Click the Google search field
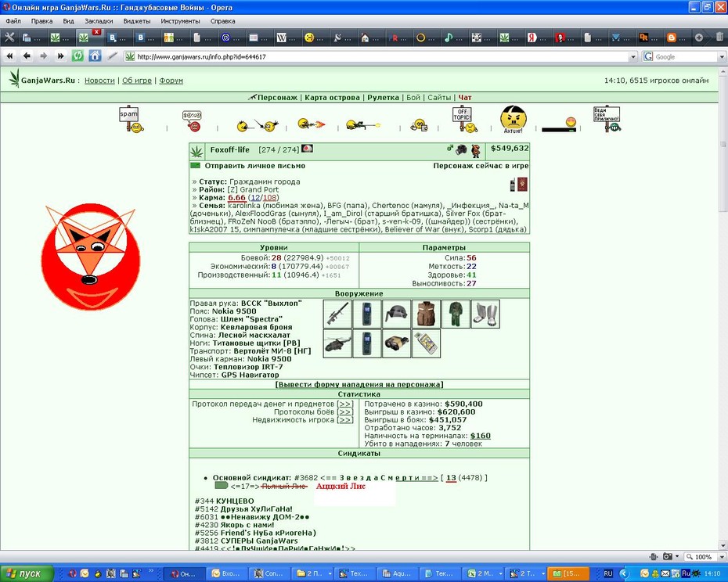Image resolution: width=728 pixels, height=582 pixels. point(686,56)
